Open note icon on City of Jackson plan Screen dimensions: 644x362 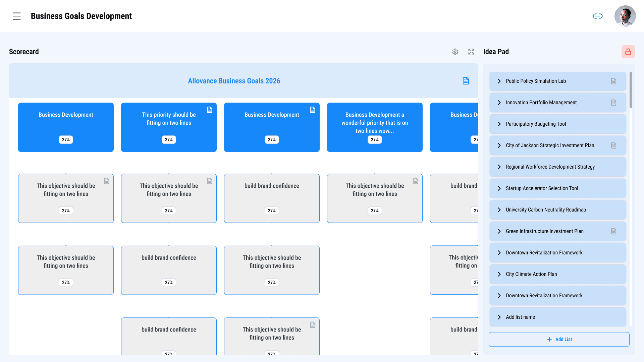[x=613, y=145]
